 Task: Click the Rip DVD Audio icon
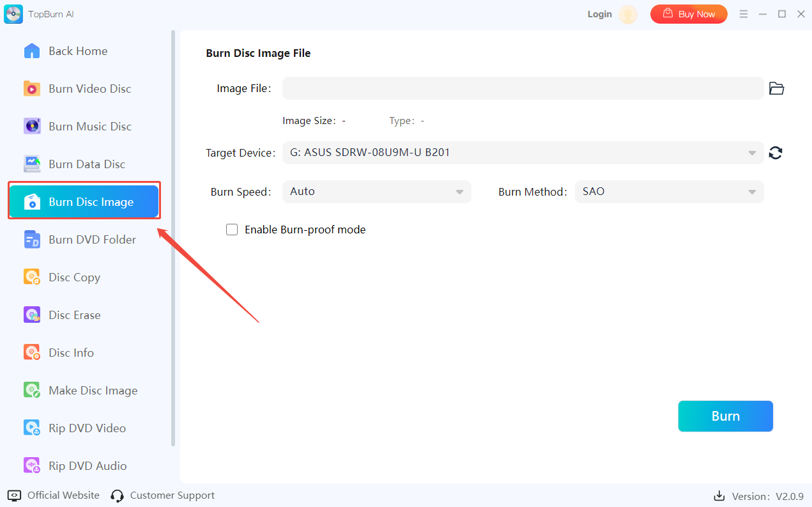32,466
